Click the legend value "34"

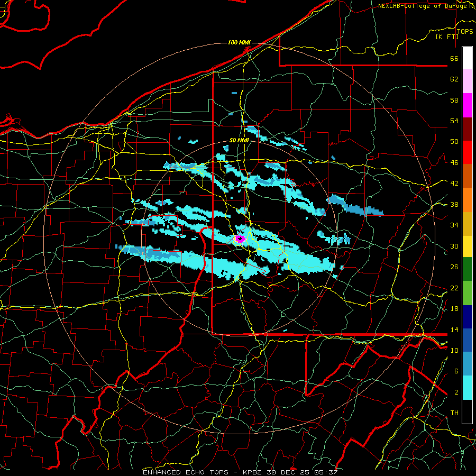[x=454, y=225]
